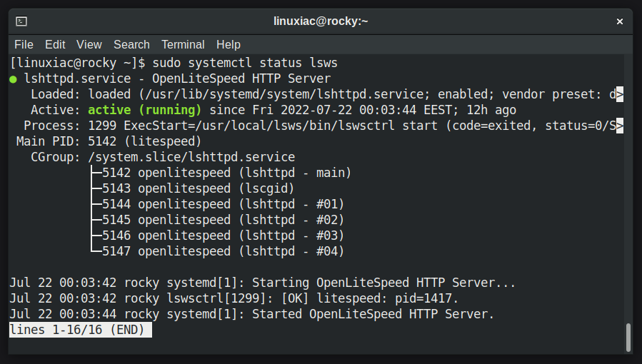The height and width of the screenshot is (364, 642).
Task: Click 'lshttpd.service - OpenLiteSpeed HTTP Server' line
Action: pos(177,79)
